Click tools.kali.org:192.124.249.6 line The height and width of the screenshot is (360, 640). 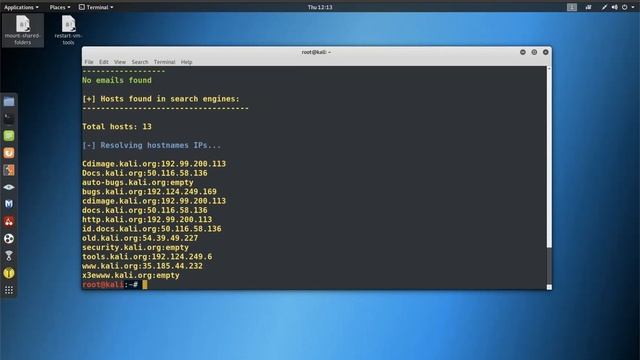tap(147, 257)
